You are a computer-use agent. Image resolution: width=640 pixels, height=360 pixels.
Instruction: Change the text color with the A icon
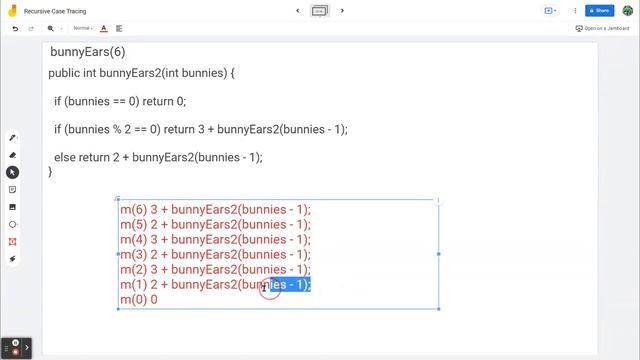(104, 29)
